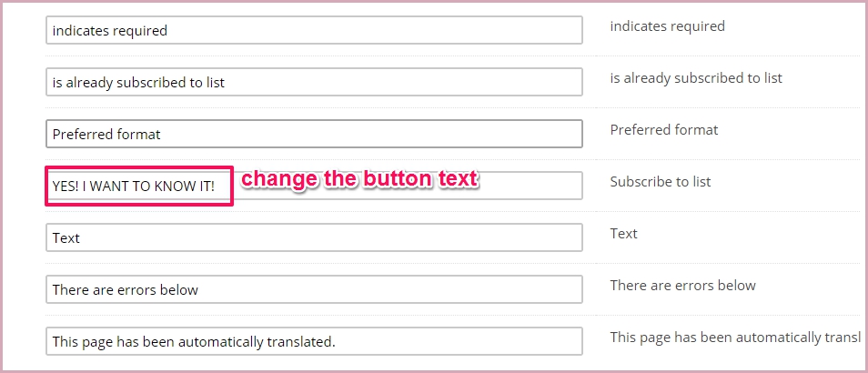868x373 pixels.
Task: Click the 'indicates required' input field
Action: [x=314, y=30]
